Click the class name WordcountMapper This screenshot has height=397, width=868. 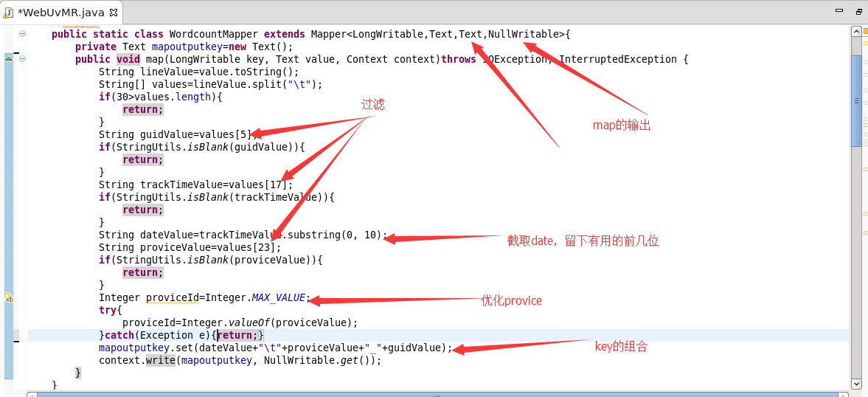214,35
